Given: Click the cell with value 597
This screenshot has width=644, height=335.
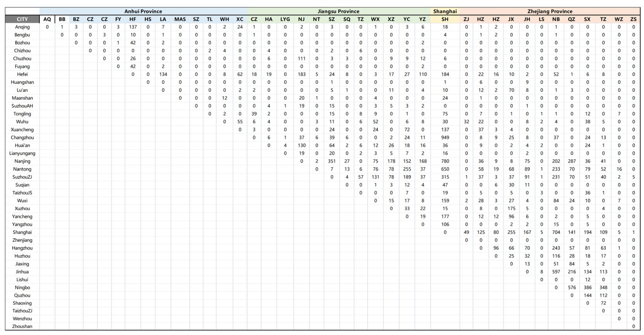Looking at the screenshot, I should 556,272.
